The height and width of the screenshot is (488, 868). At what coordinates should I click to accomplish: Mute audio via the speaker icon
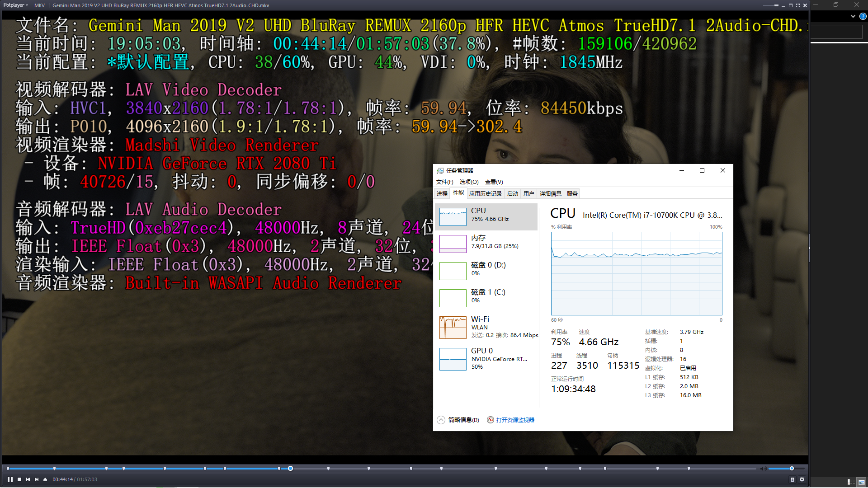[x=763, y=469]
